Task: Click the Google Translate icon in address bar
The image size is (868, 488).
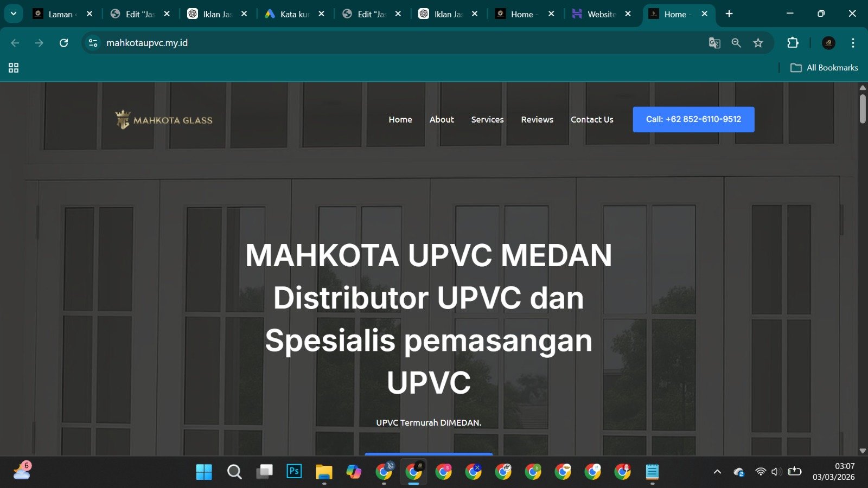Action: point(714,43)
